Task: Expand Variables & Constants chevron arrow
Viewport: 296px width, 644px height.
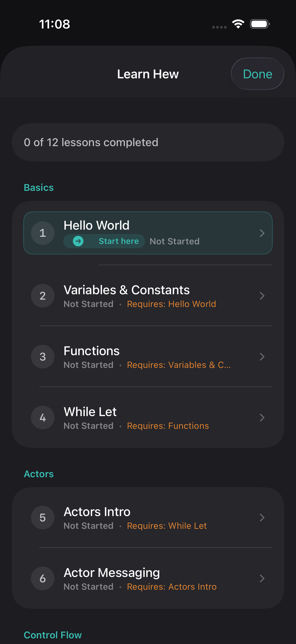Action: 262,296
